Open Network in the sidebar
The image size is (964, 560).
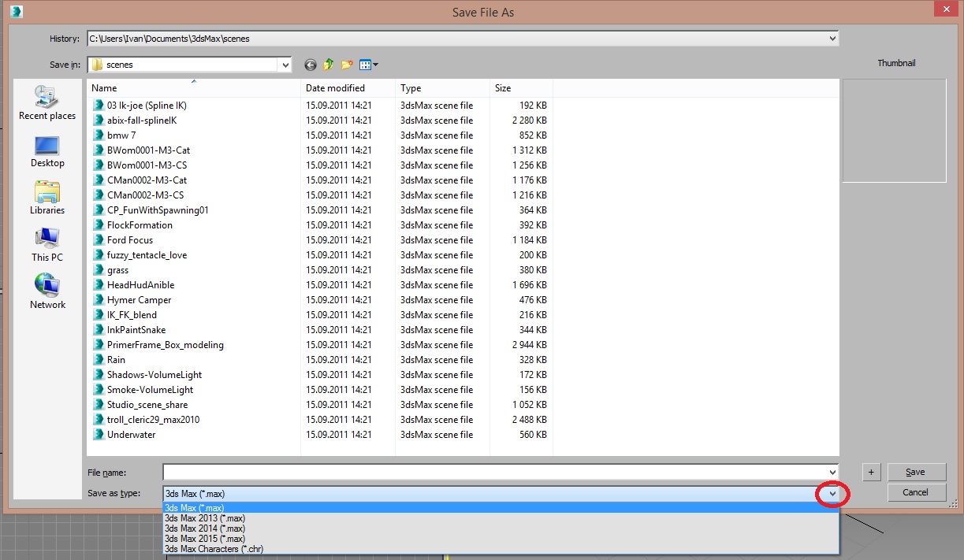pos(47,292)
